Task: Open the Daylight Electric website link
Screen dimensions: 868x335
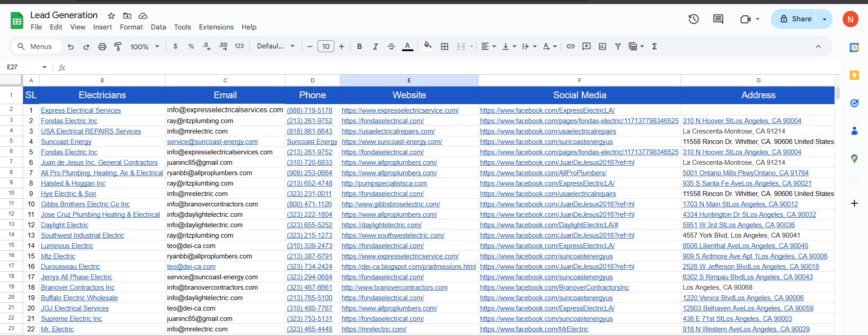Action: [381, 225]
